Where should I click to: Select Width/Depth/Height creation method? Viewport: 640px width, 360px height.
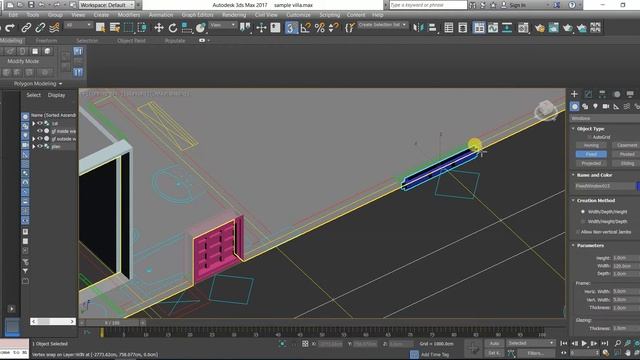pyautogui.click(x=583, y=212)
